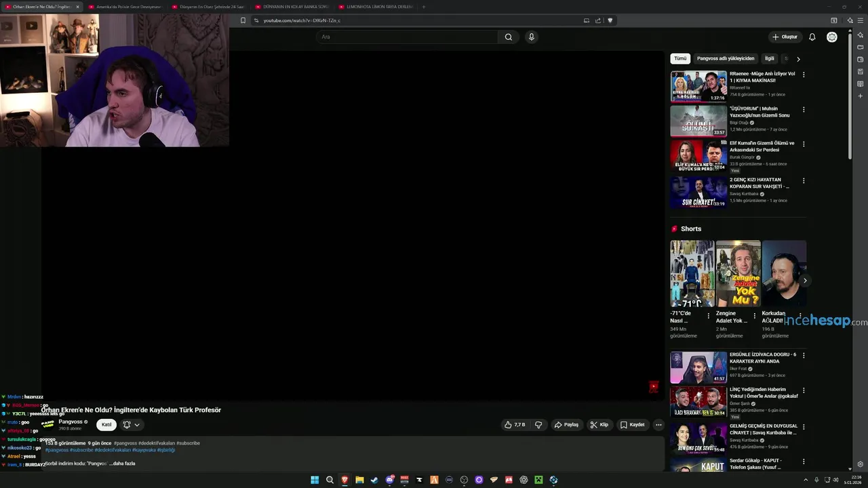Switch to LEMONHOTA LİMON TARFA tab
This screenshot has width=868, height=488.
[375, 7]
